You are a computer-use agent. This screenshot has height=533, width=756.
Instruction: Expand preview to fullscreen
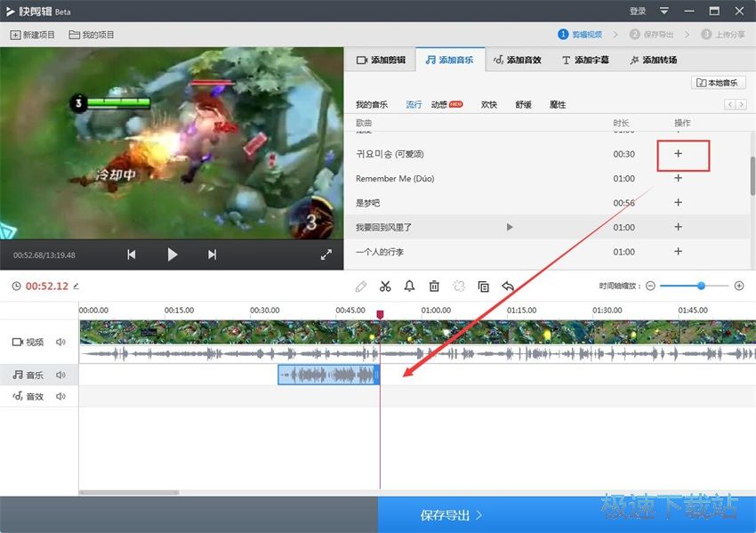pos(326,254)
